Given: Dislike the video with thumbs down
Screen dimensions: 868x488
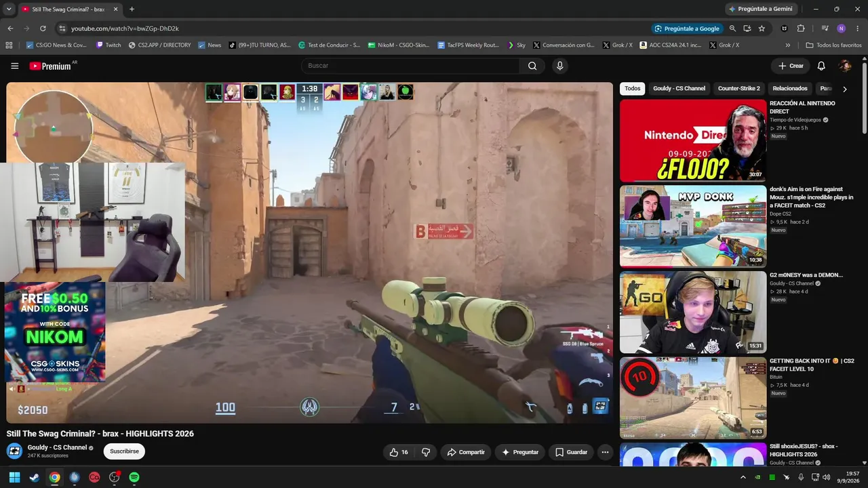Looking at the screenshot, I should click(426, 452).
